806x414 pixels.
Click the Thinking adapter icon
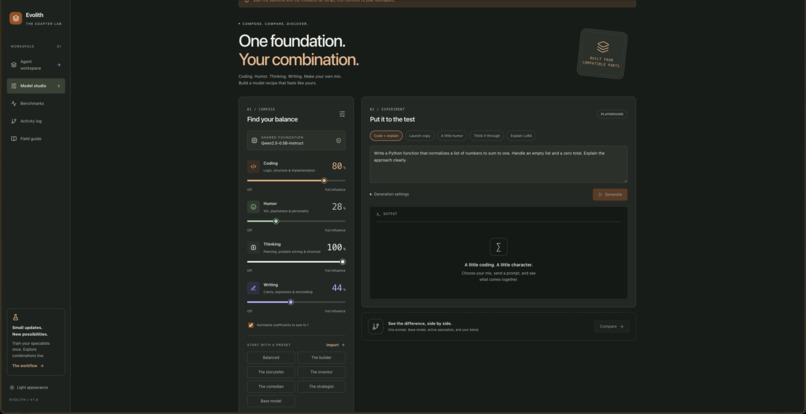(253, 247)
